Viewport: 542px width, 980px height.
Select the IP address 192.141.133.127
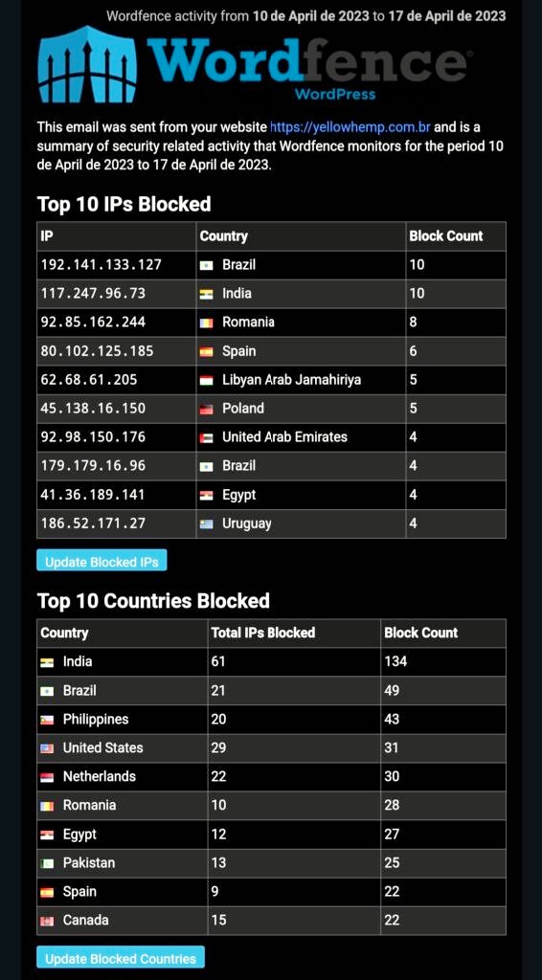pyautogui.click(x=102, y=265)
